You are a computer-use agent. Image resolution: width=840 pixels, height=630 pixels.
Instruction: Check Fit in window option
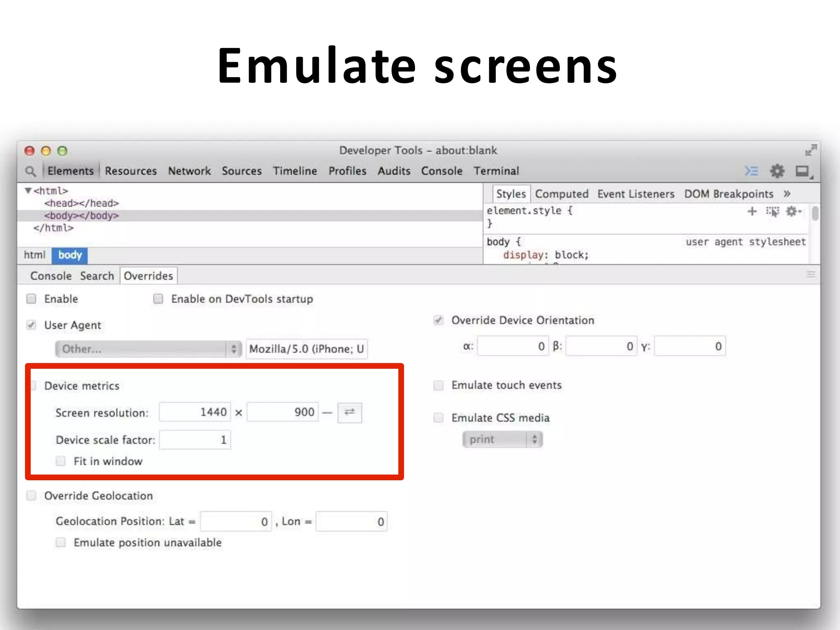pos(61,461)
